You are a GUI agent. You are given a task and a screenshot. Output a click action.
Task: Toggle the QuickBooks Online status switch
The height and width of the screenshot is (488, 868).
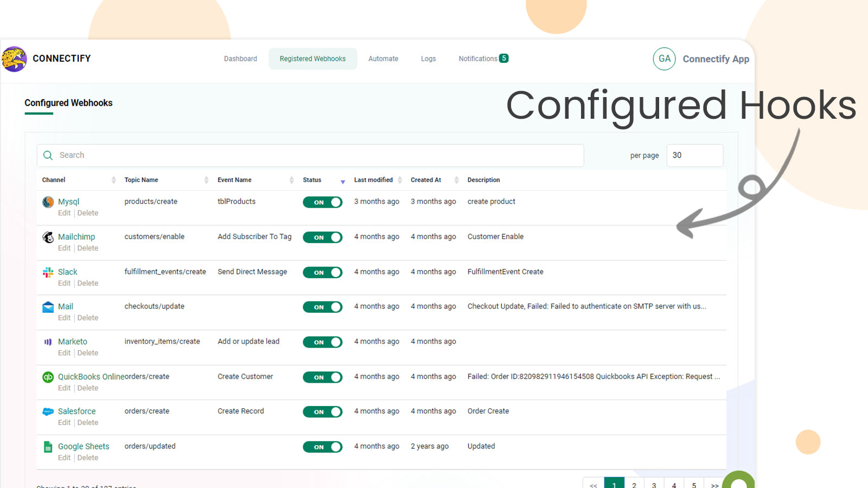coord(323,377)
